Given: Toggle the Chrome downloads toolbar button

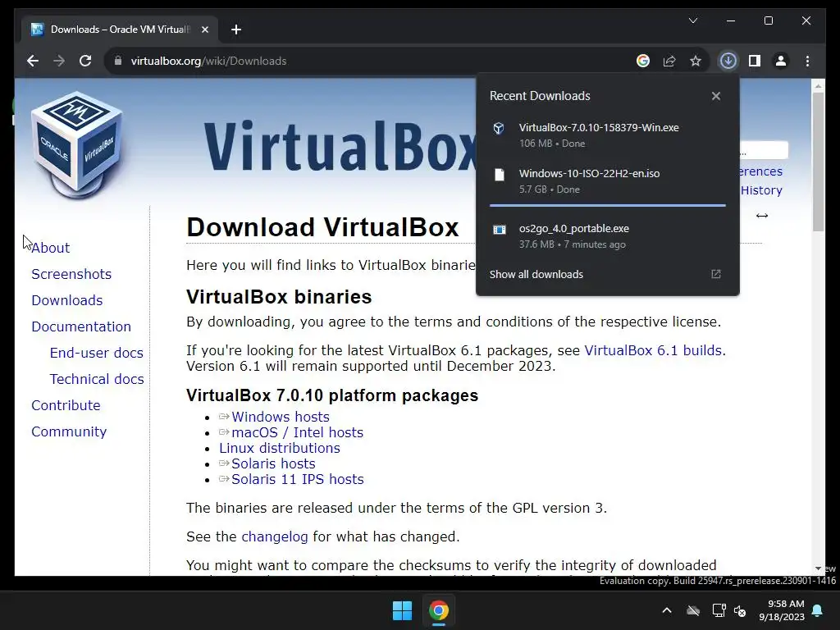Looking at the screenshot, I should coord(728,61).
